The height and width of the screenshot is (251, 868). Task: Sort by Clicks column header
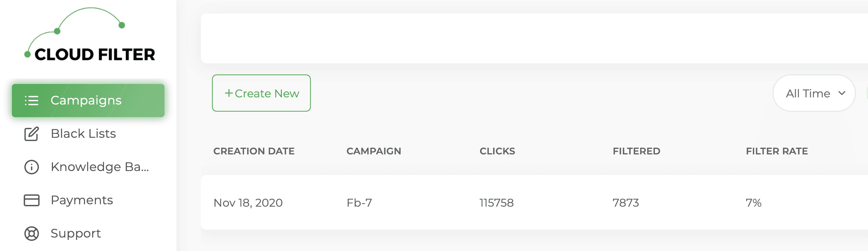(x=497, y=151)
